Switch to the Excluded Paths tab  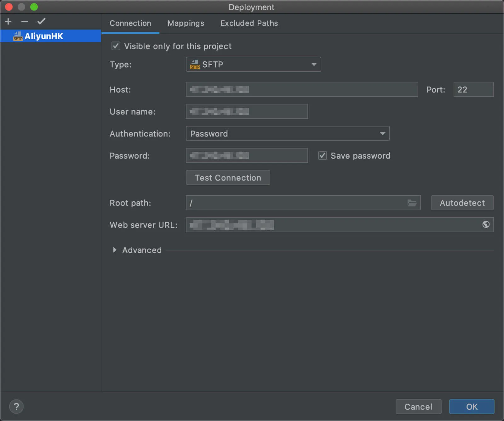pyautogui.click(x=249, y=23)
